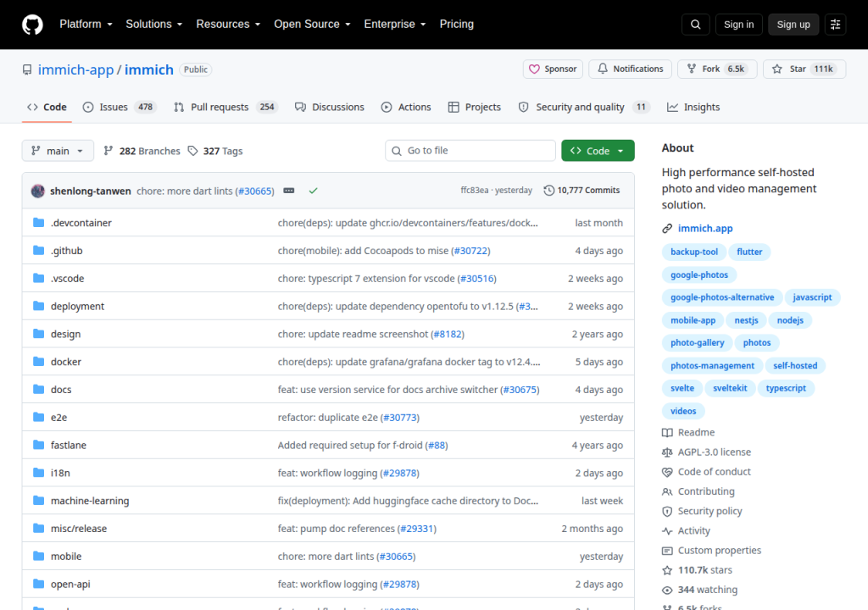Open Notifications bell button
The width and height of the screenshot is (868, 610).
coord(630,69)
